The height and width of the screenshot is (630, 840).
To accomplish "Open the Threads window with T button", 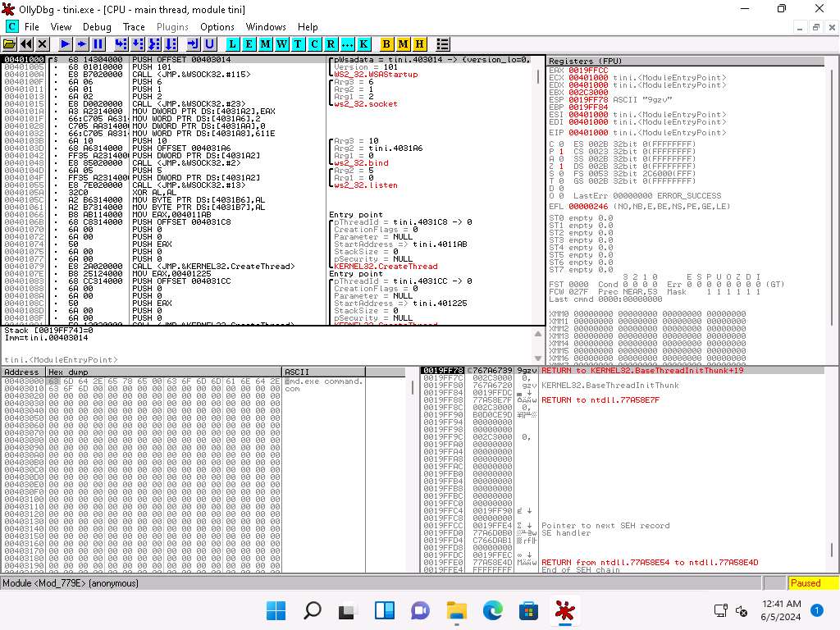I will (298, 43).
